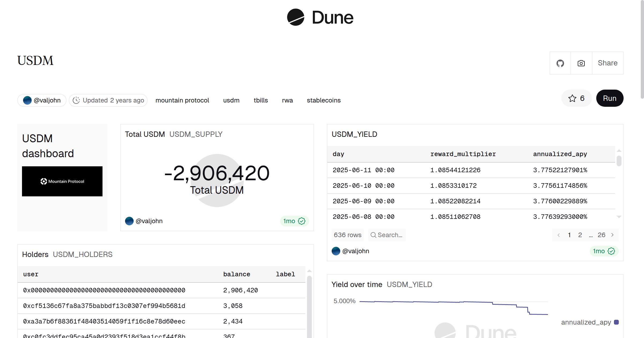Click the 1mo refresh badge in Total USDM
Viewport: 644px width, 338px height.
point(294,221)
